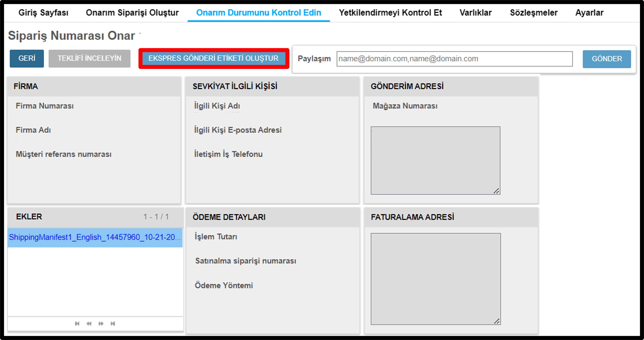This screenshot has height=340, width=644.
Task: Go to first page of attachments
Action: point(77,324)
